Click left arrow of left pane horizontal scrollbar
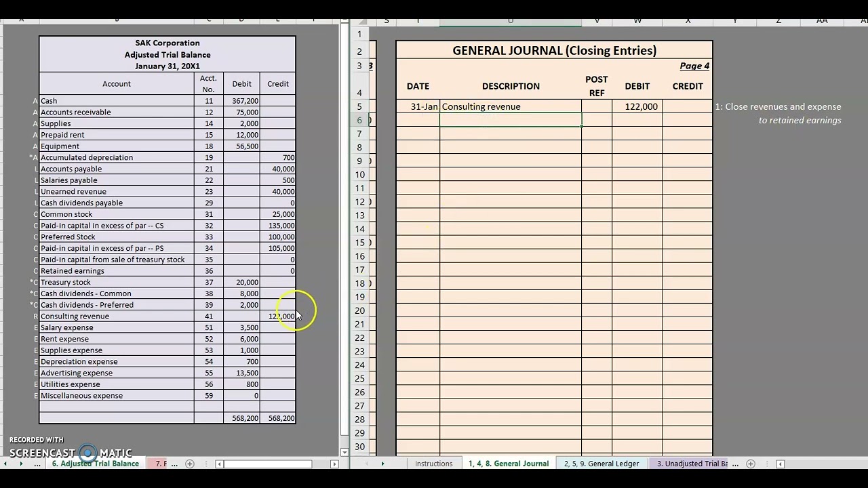The height and width of the screenshot is (488, 868). 219,464
